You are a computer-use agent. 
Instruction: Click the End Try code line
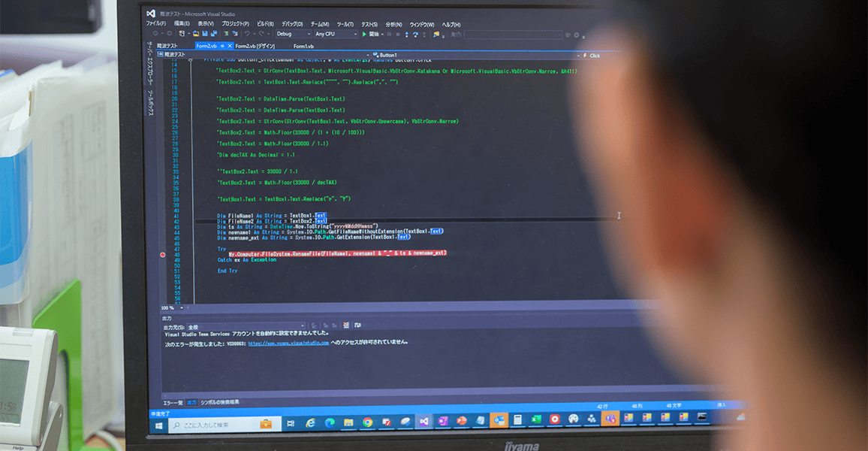click(228, 271)
